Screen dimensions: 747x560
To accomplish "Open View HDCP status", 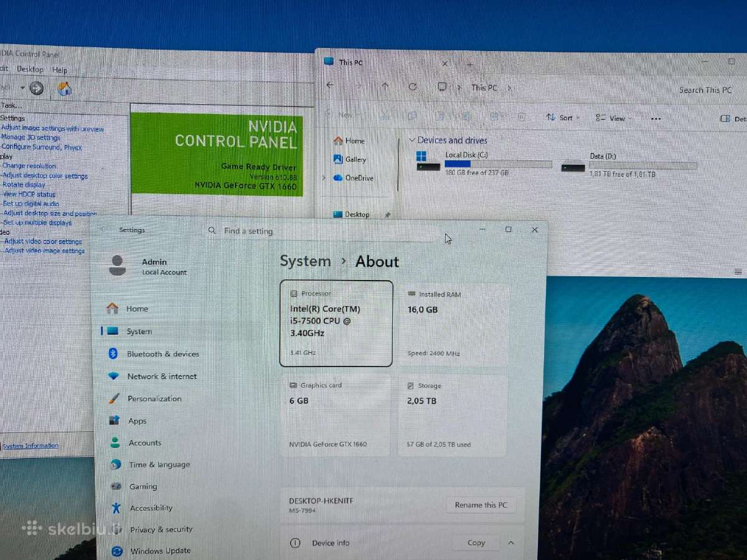I will [29, 194].
